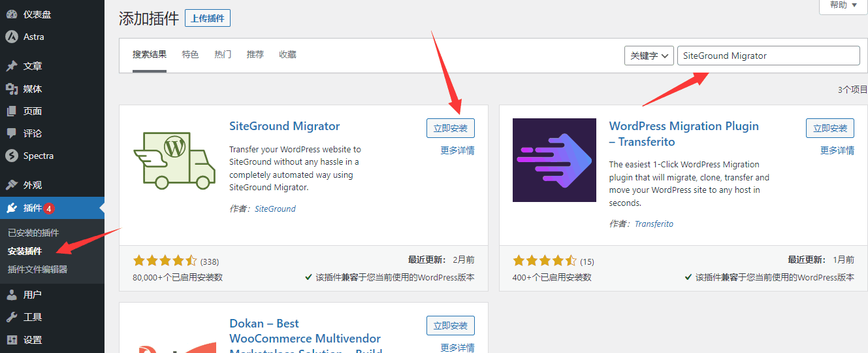Switch to the 收藏 favorites tab
The image size is (868, 353).
(287, 55)
